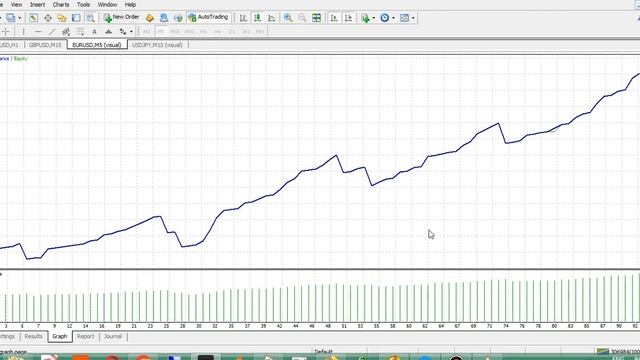Select the arrow-up symbol drawing tool
Screen dimensions: 640x360
pos(109,31)
